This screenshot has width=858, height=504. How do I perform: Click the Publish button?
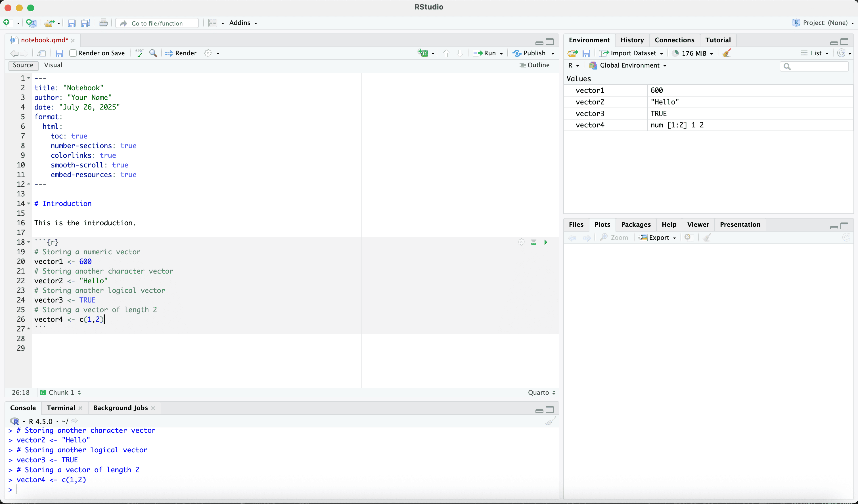[x=530, y=53]
